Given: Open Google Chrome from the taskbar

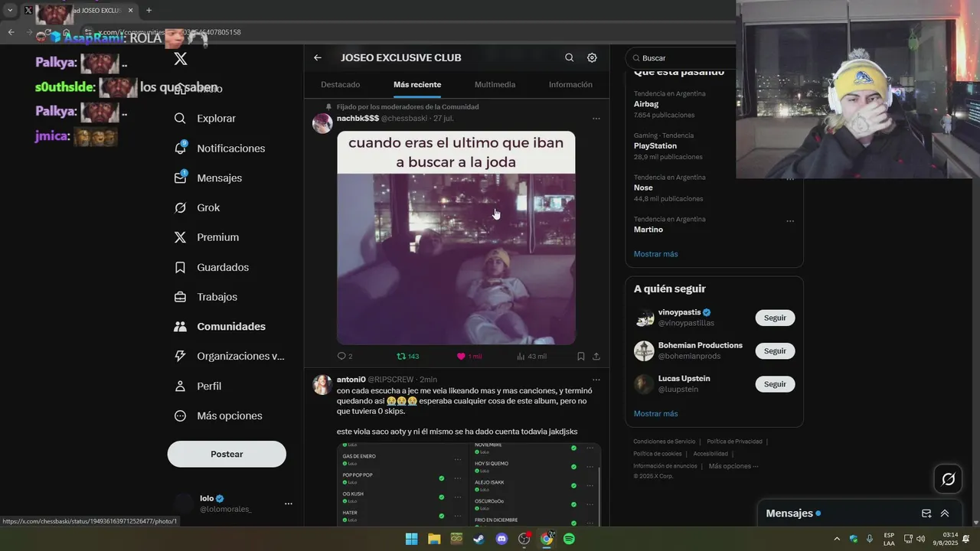Looking at the screenshot, I should pyautogui.click(x=547, y=539).
